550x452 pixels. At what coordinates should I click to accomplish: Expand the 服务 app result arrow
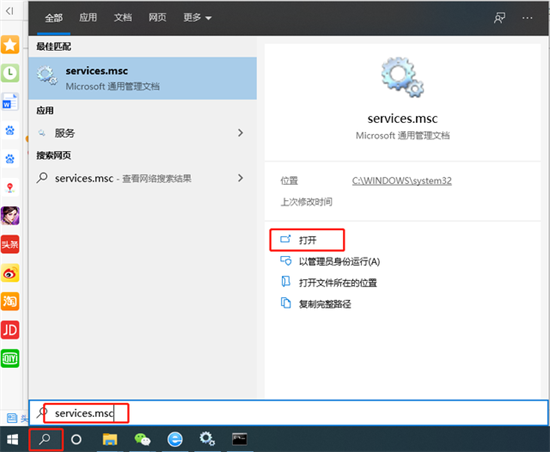coord(241,133)
